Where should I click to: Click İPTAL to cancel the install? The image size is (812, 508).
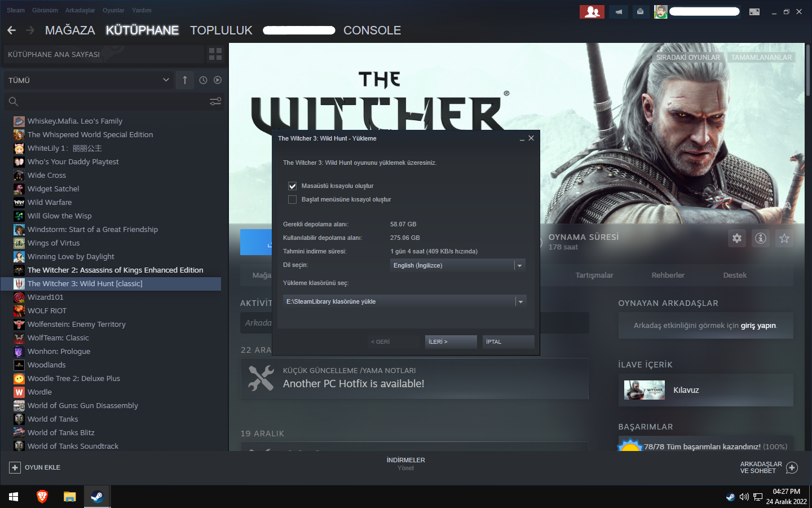click(508, 341)
